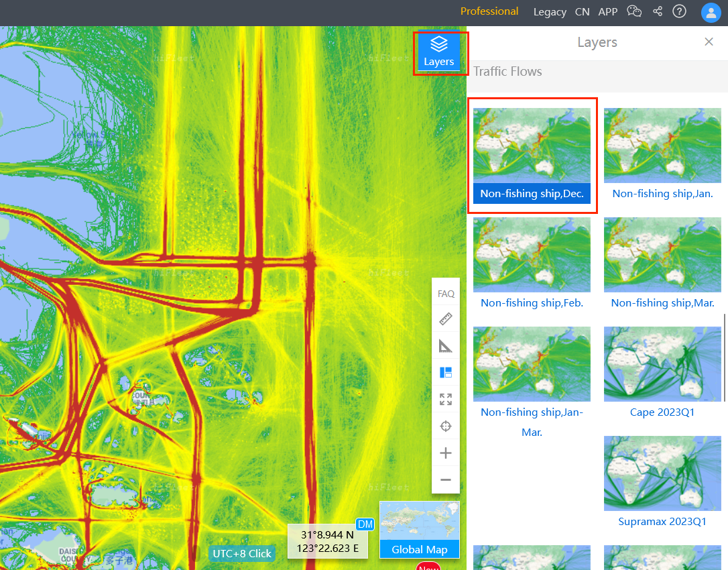Click the Traffic Flows section heading
The width and height of the screenshot is (728, 570).
pos(507,72)
